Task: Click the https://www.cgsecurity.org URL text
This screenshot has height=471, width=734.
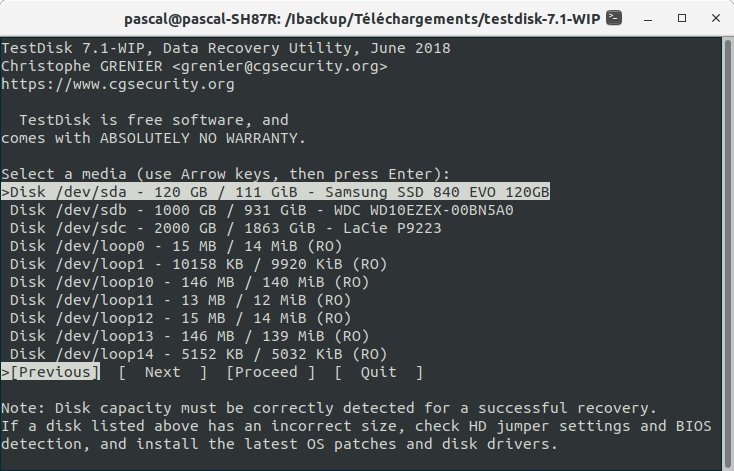Action: click(117, 84)
